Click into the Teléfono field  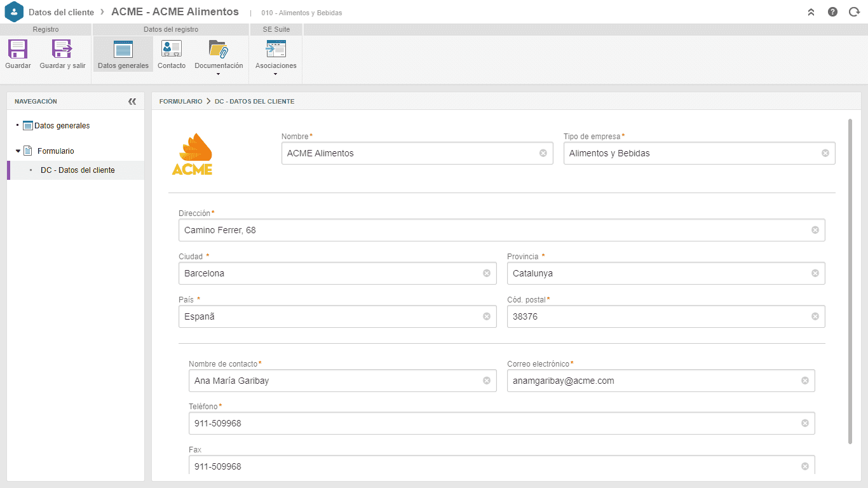pyautogui.click(x=501, y=423)
